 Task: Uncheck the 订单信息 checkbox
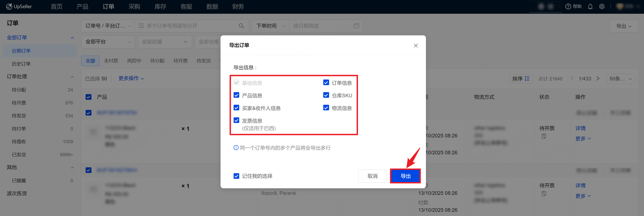(326, 82)
